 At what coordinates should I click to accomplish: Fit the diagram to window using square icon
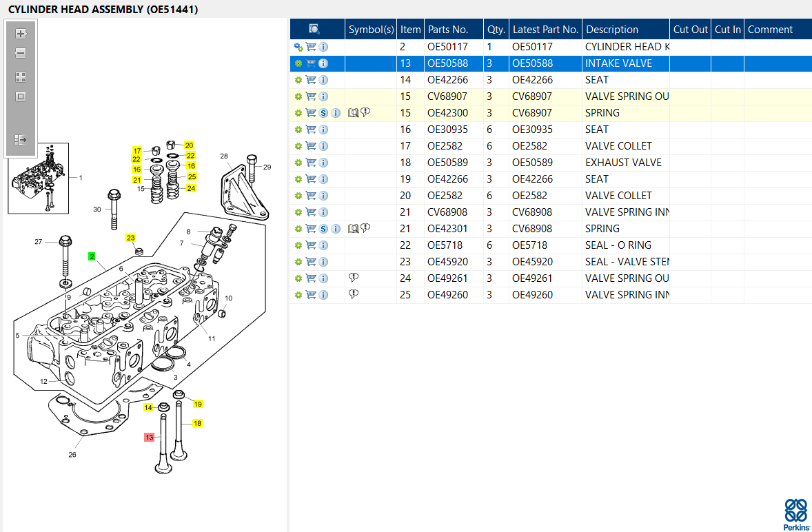point(21,96)
